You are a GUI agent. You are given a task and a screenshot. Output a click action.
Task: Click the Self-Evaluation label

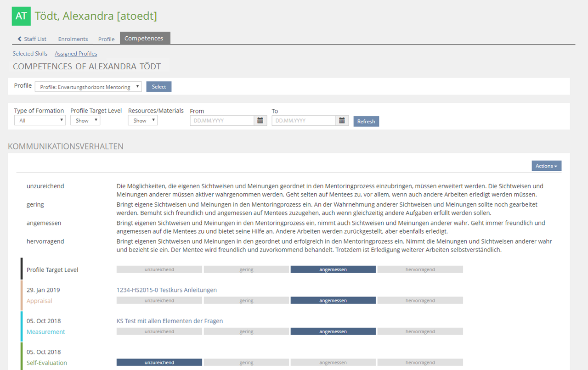pyautogui.click(x=47, y=363)
